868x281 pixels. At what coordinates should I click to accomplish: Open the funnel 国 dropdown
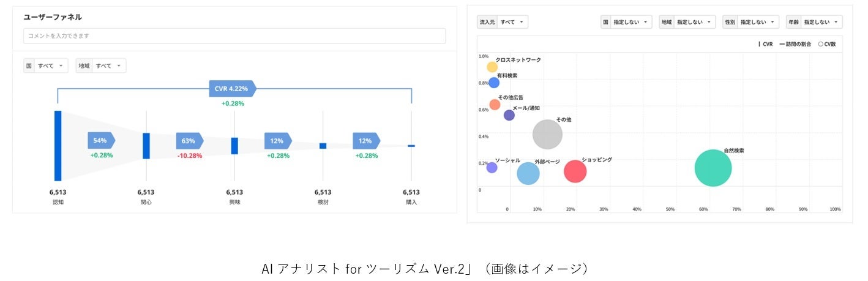[x=46, y=66]
